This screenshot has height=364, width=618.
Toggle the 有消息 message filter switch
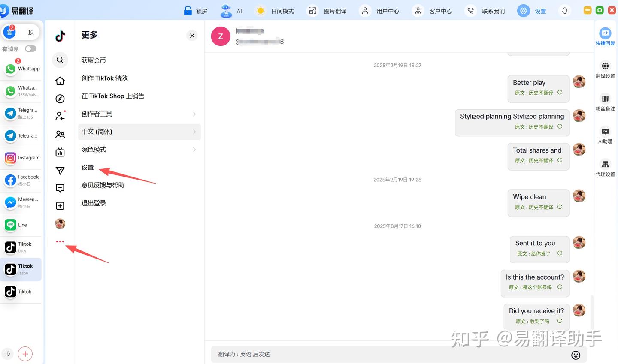[30, 49]
